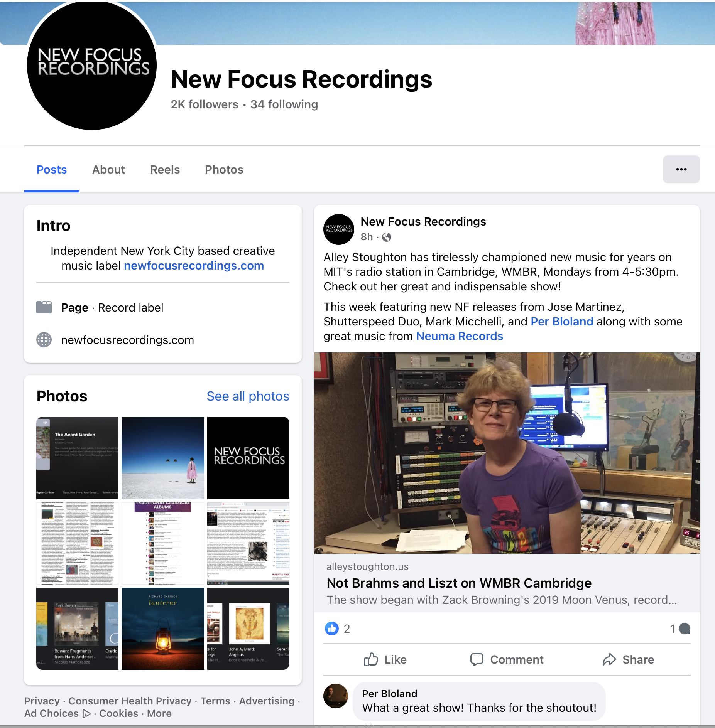Switch to the About tab

[108, 170]
